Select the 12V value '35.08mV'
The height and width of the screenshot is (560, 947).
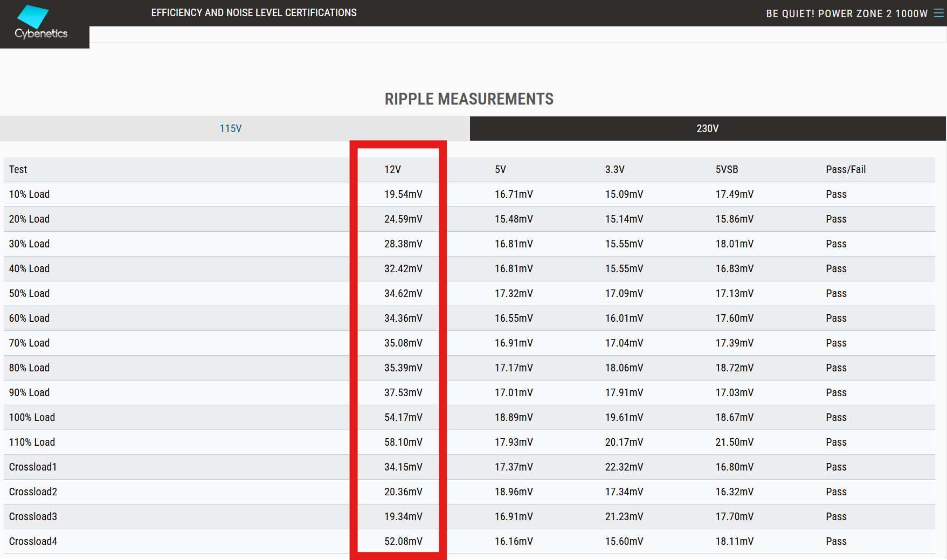(403, 343)
